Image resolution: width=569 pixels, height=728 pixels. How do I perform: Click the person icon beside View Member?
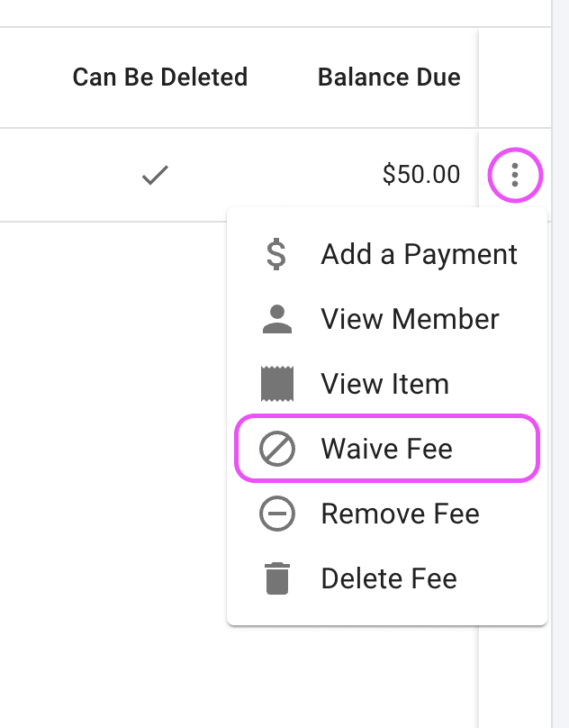coord(277,320)
